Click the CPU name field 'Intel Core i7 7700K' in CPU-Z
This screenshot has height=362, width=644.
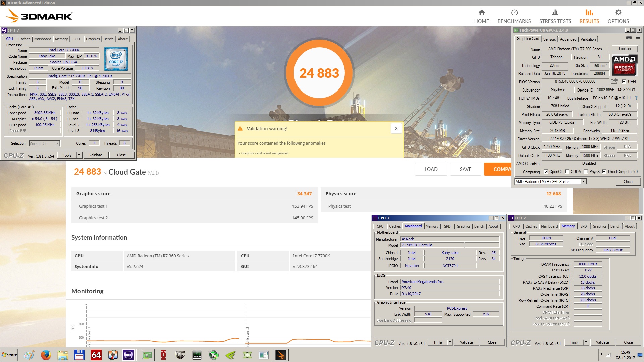pos(64,50)
